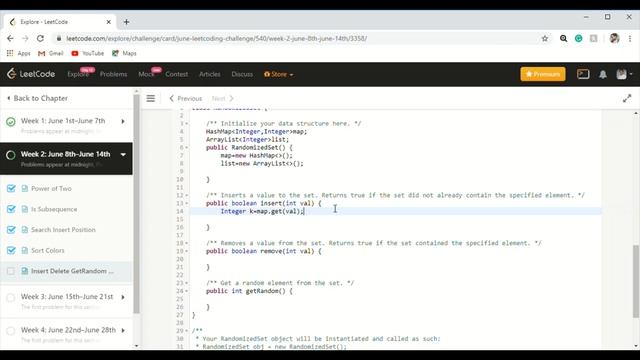Toggle the Insert Delete GetRandom checkbox

point(11,271)
